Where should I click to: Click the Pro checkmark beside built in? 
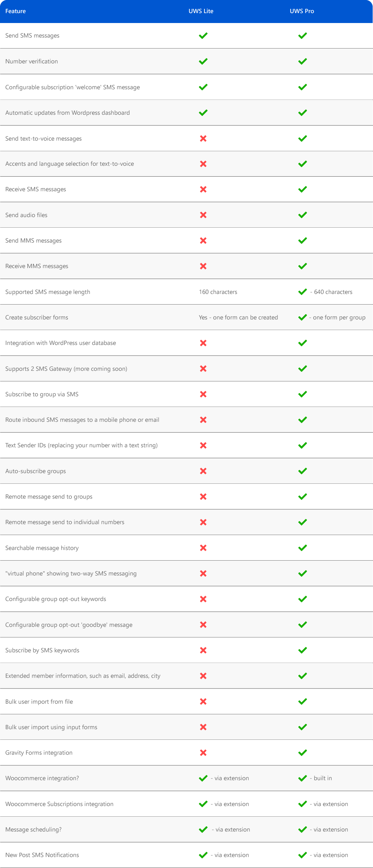[303, 778]
